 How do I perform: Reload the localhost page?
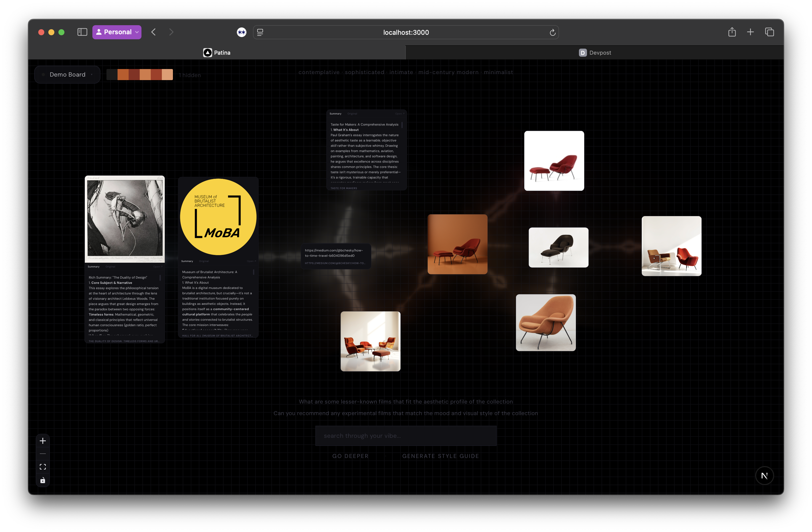[552, 32]
